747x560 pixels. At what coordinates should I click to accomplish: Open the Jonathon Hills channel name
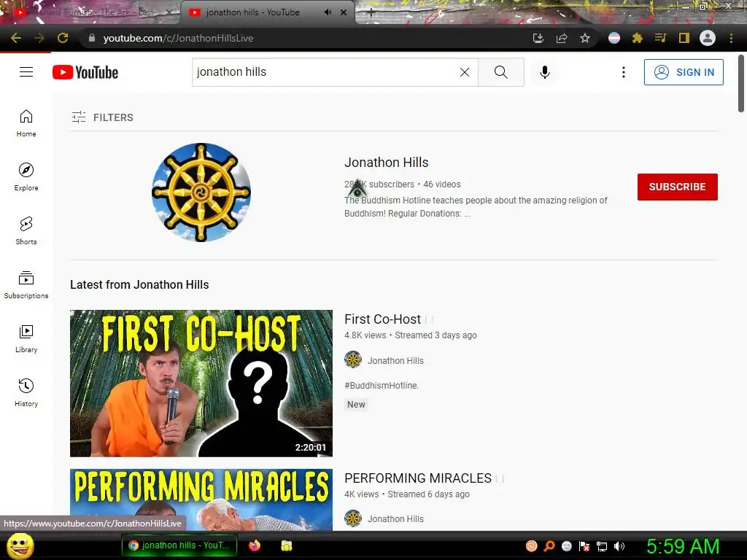click(x=387, y=163)
